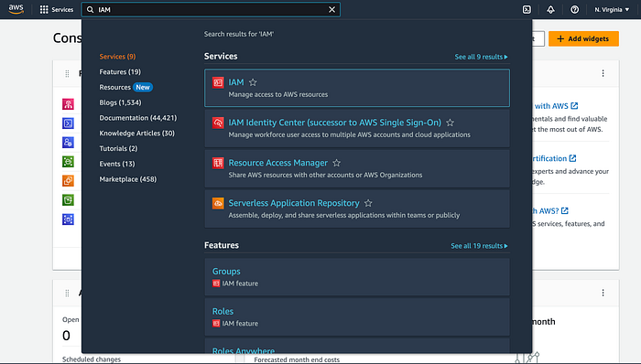
Task: Filter results by Events (13)
Action: 117,164
